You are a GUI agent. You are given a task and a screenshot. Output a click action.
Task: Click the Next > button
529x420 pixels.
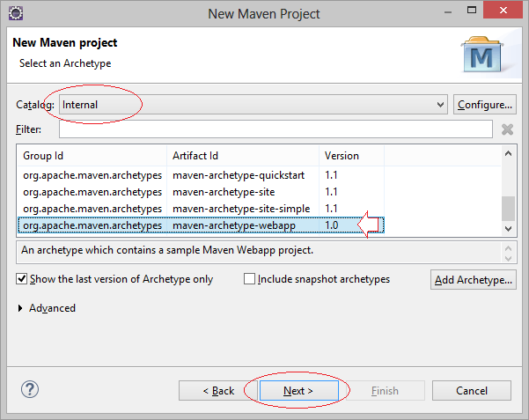click(x=299, y=391)
